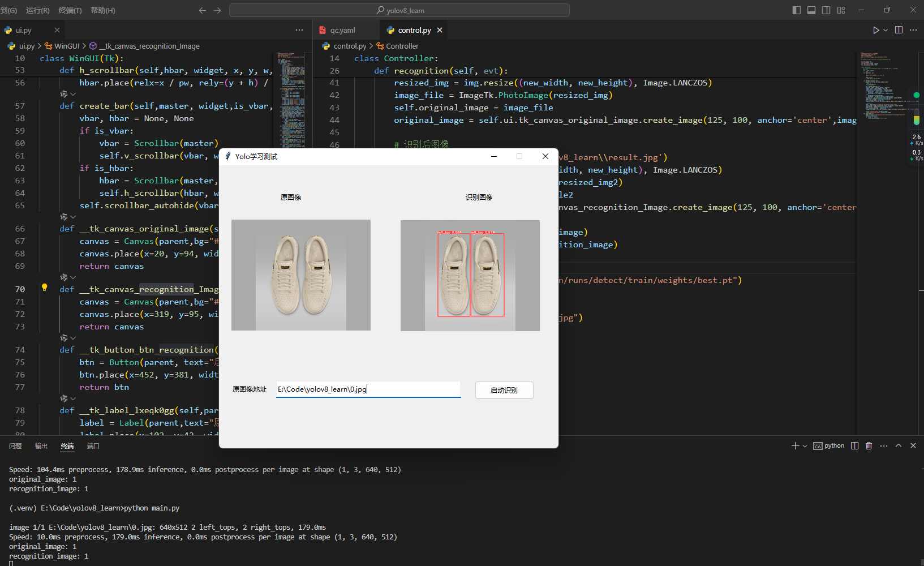This screenshot has height=566, width=924.
Task: Select the control.py tab
Action: 414,30
